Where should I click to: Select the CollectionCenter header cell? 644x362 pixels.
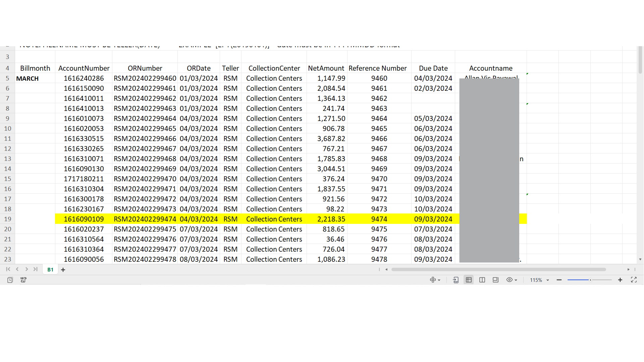coord(274,68)
